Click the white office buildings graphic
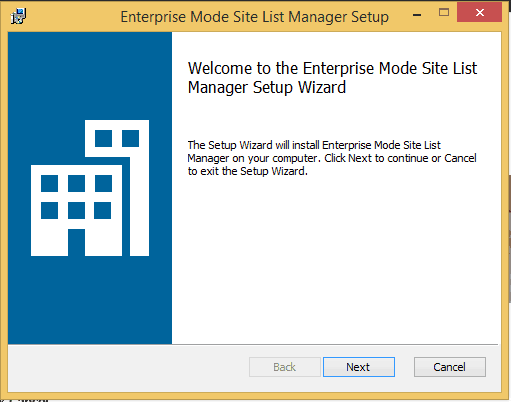511x402 pixels. click(90, 188)
